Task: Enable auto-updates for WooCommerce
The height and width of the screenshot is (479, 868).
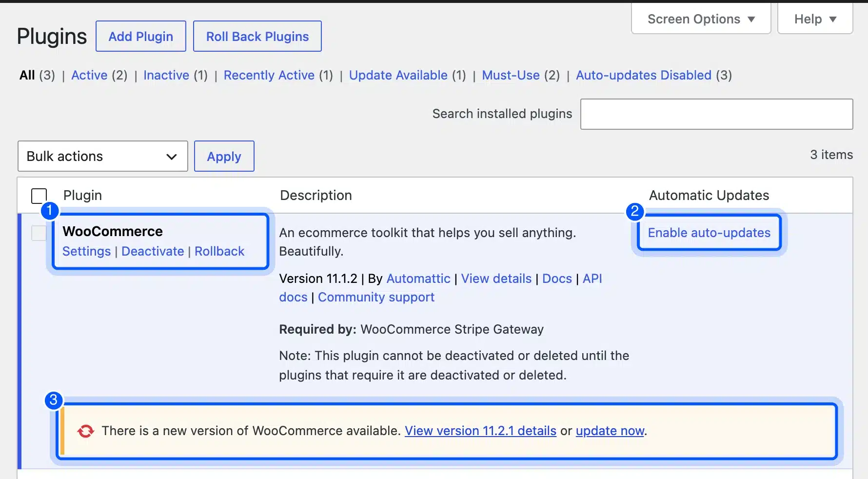Action: point(709,233)
